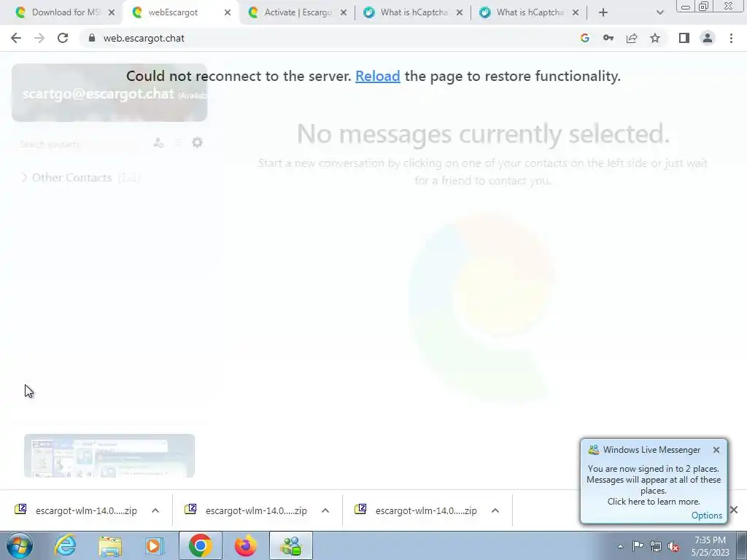747x560 pixels.
Task: Open a new browser tab
Action: [603, 13]
